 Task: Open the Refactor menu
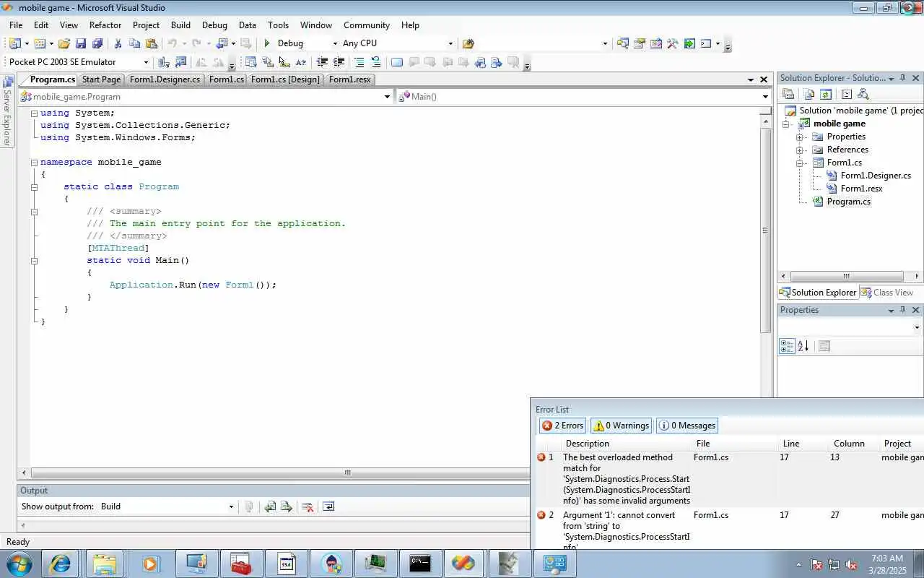105,25
